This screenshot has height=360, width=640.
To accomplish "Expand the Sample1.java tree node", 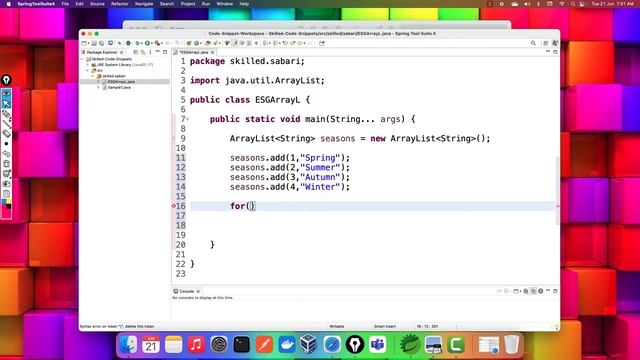I will (x=98, y=87).
